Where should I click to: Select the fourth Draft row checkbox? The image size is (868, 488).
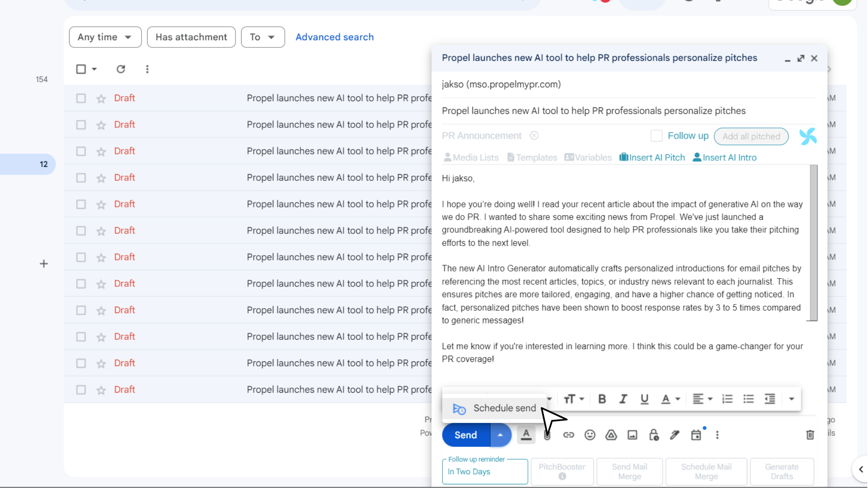point(81,178)
